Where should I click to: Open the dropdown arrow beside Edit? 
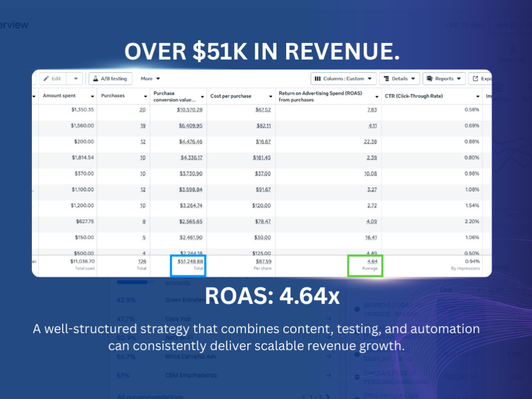pos(76,79)
